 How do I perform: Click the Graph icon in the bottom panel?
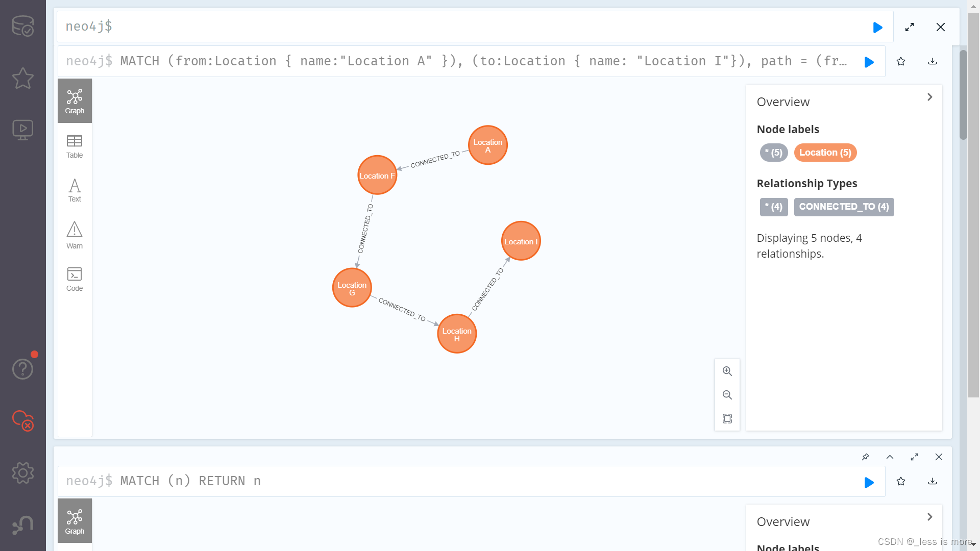point(74,521)
